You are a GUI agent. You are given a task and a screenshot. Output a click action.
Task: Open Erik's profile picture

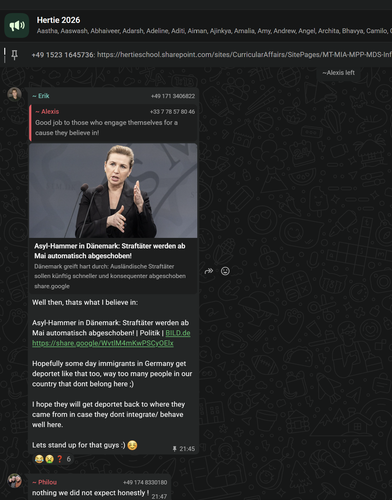click(x=14, y=94)
